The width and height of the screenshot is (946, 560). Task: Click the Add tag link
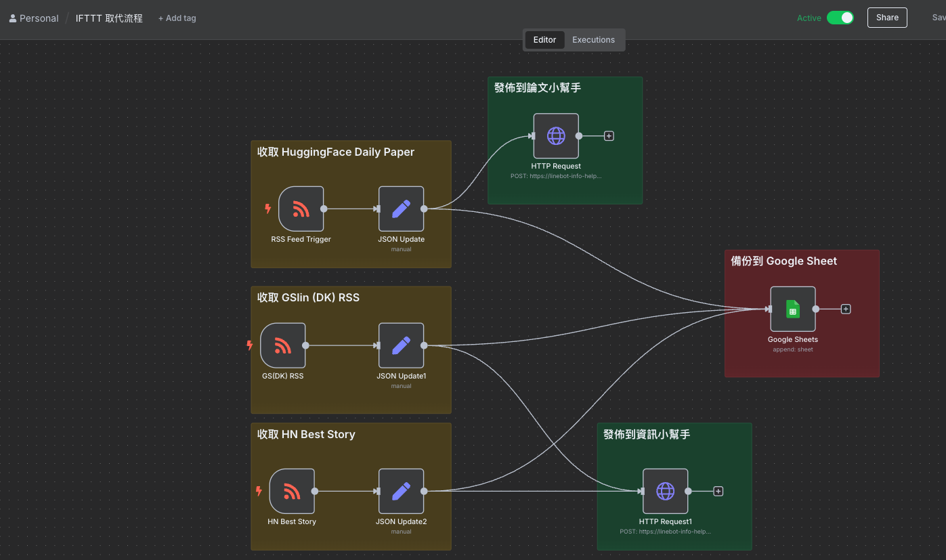point(177,18)
